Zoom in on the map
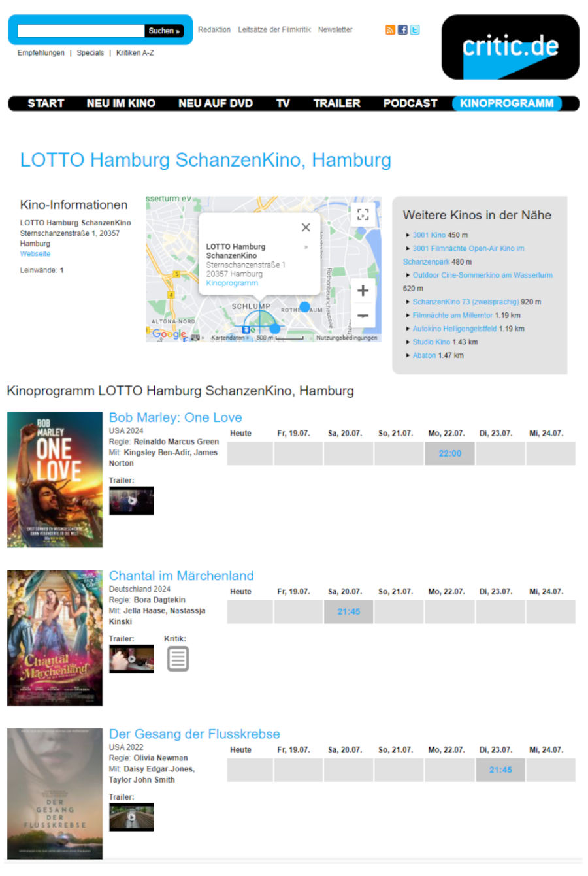Image resolution: width=588 pixels, height=876 pixels. pyautogui.click(x=363, y=291)
